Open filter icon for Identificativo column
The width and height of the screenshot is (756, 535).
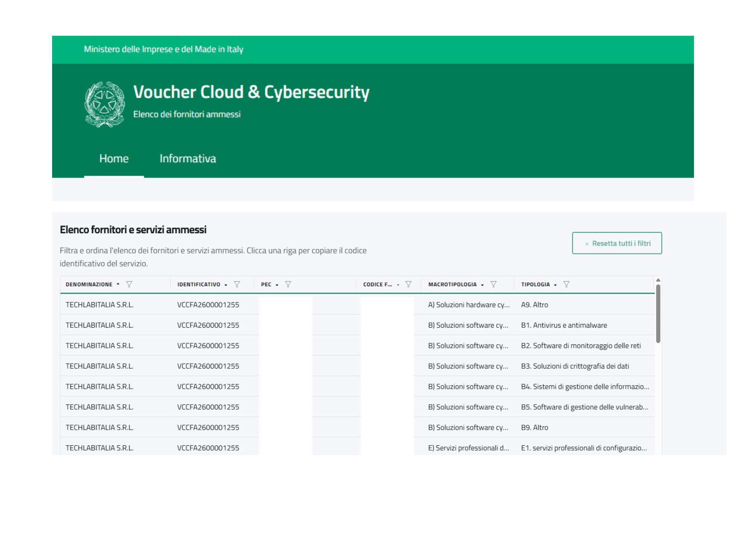point(237,285)
